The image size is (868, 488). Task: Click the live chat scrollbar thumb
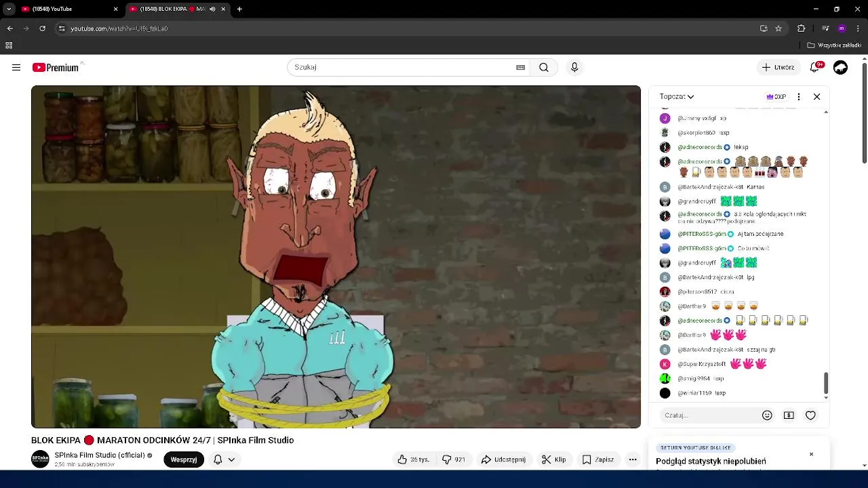825,382
